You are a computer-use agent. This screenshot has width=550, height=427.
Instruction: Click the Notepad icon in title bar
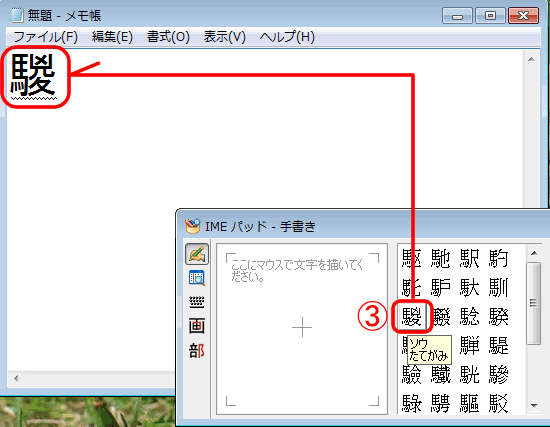(16, 15)
